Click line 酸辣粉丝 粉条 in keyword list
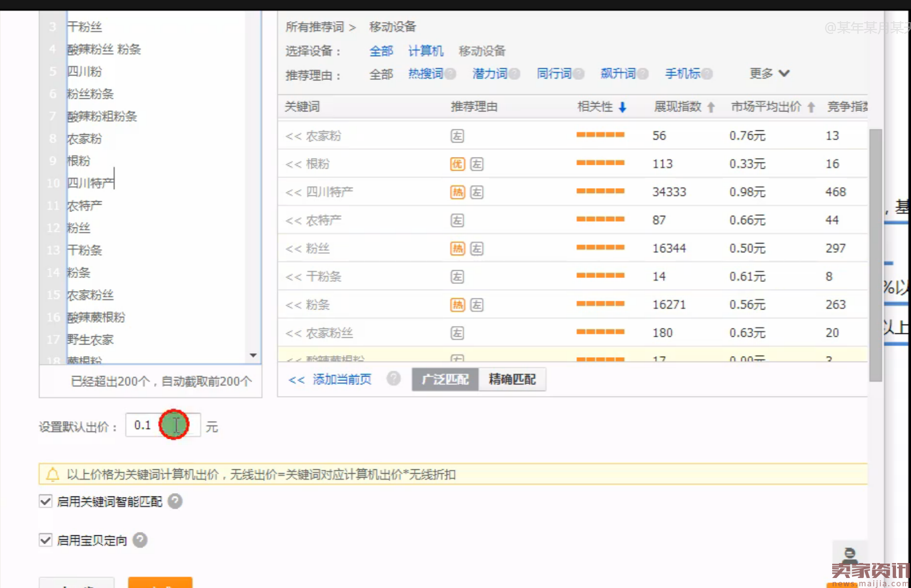Screen dimensions: 911x588 104,49
